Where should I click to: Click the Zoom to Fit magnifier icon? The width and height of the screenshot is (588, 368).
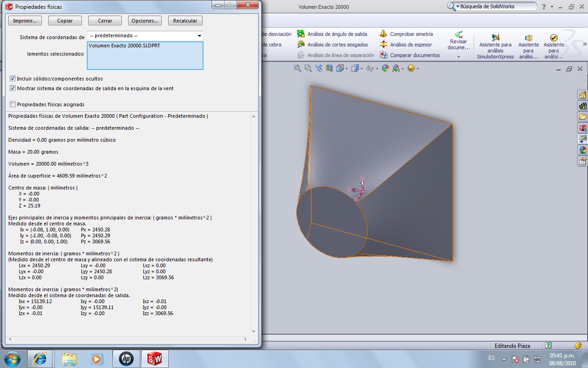click(x=298, y=68)
